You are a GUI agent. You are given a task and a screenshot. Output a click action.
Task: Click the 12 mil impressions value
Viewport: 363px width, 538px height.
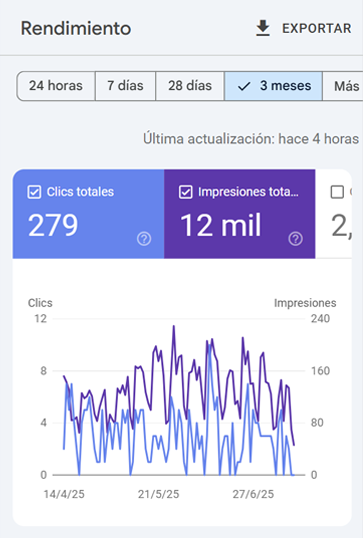(221, 225)
